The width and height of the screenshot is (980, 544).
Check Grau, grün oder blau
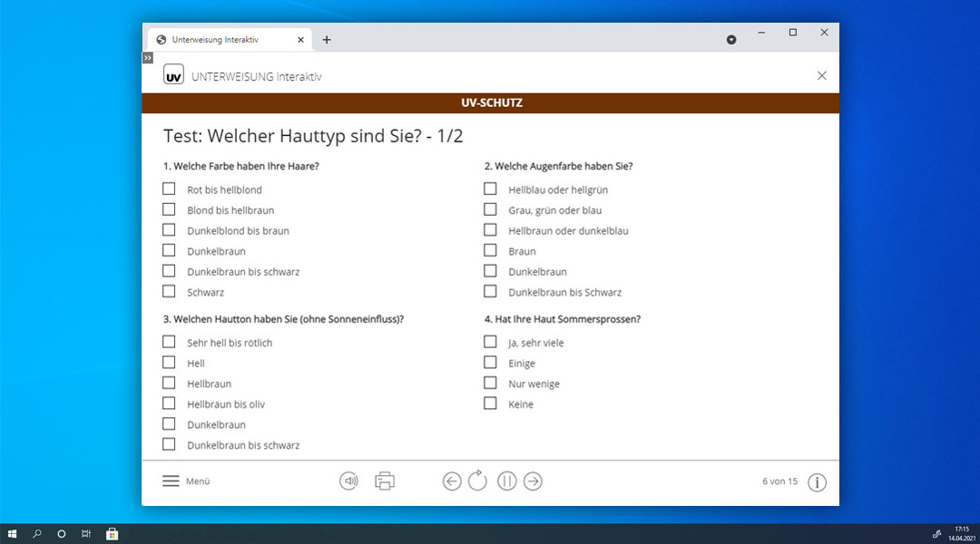click(x=490, y=209)
